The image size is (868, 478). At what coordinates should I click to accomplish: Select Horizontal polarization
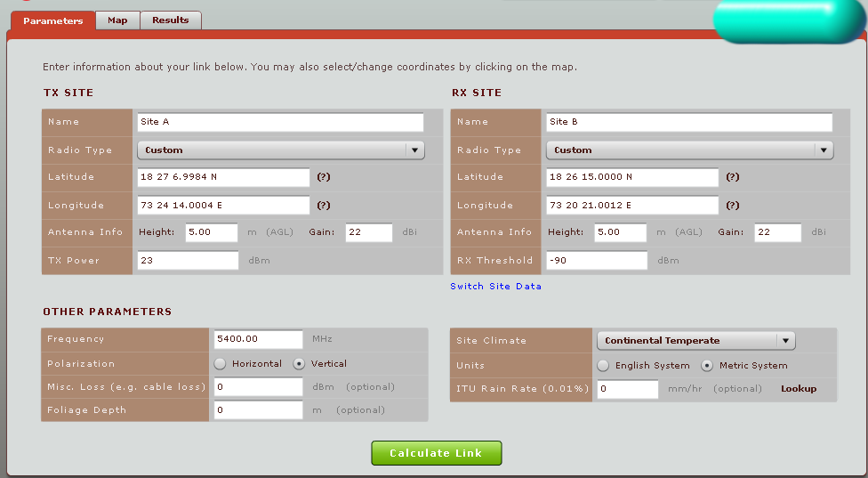[221, 364]
